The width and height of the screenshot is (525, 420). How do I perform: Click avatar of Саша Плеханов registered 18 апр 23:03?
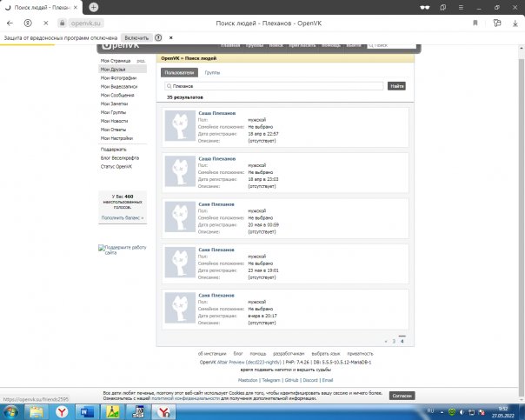click(180, 171)
